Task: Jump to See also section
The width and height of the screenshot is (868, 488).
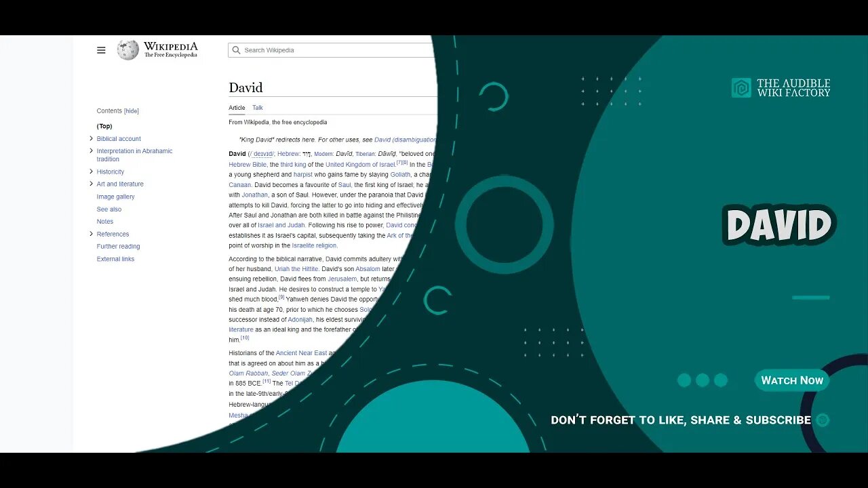Action: click(109, 209)
